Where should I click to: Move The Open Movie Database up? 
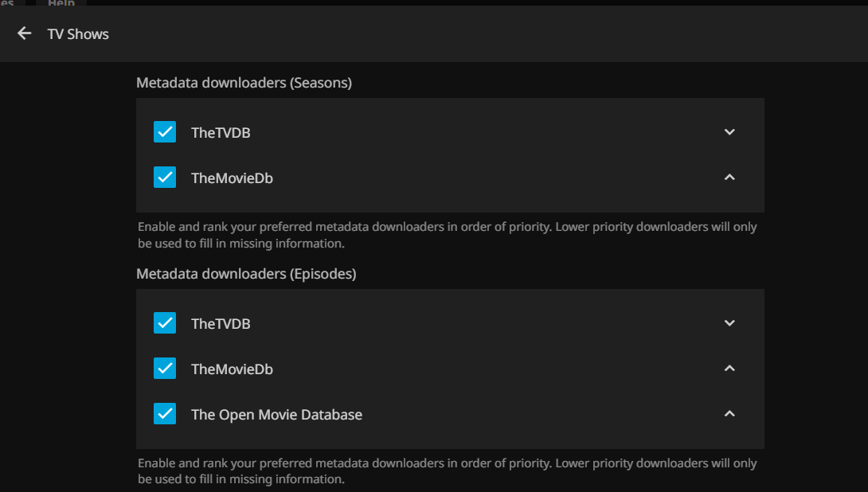[x=729, y=414]
